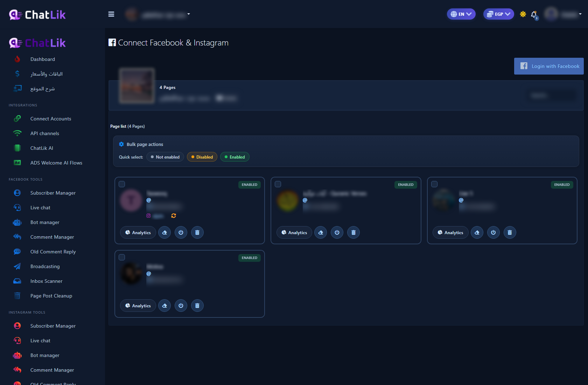Open ChatLik AI page
Screen dimensions: 588x385
point(42,148)
